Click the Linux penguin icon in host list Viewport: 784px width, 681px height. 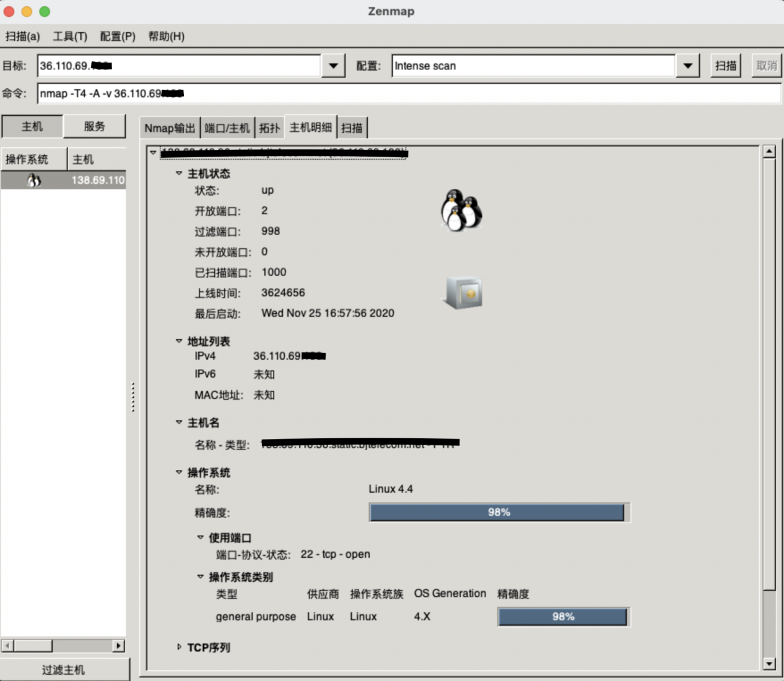tap(34, 180)
